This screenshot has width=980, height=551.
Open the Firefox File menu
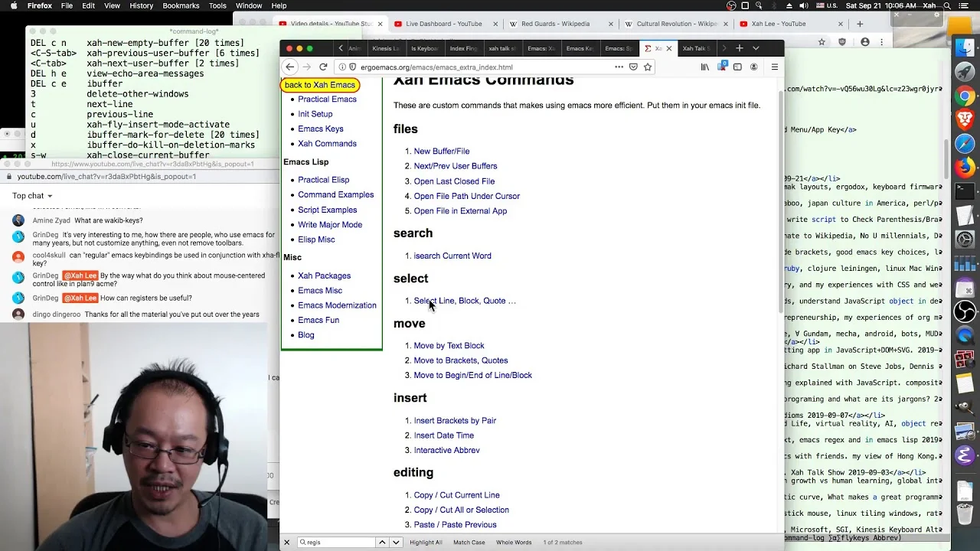pos(67,5)
